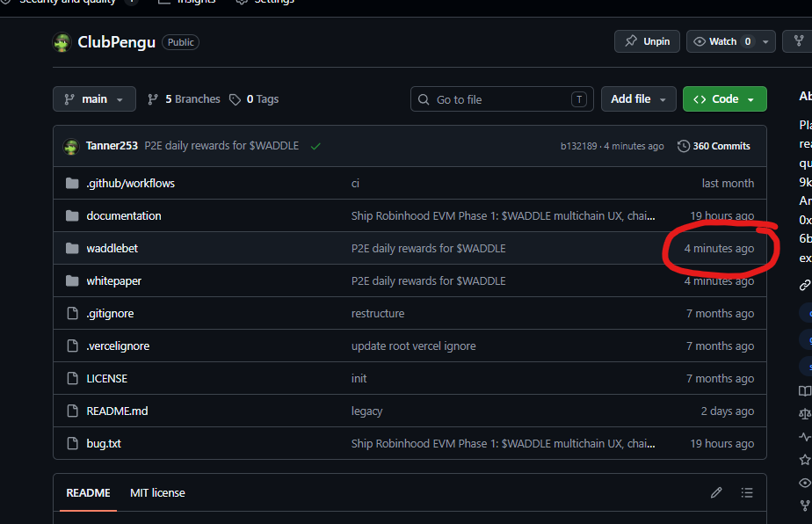View the 360 Commits history

[714, 146]
